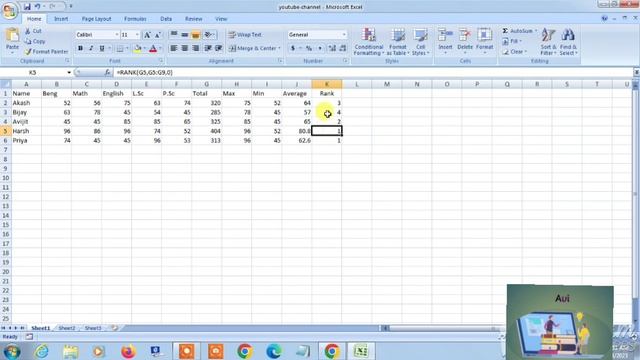640x360 pixels.
Task: Toggle Wrap Text
Action: [245, 35]
